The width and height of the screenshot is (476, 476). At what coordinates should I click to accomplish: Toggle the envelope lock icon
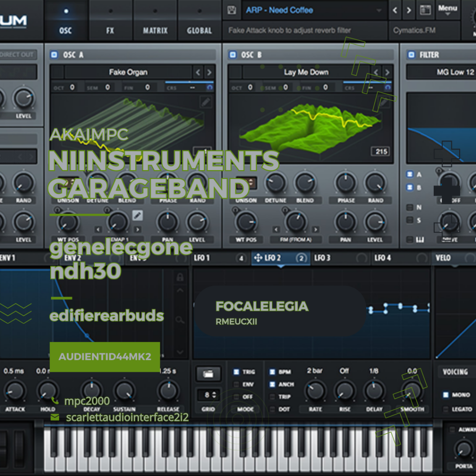[180, 277]
